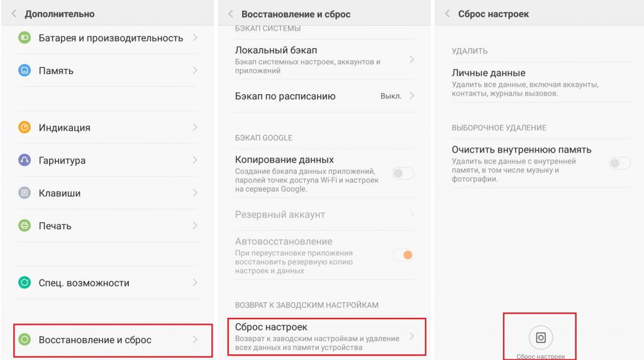Open Бэкап по расписанию via its chevron

pyautogui.click(x=411, y=95)
